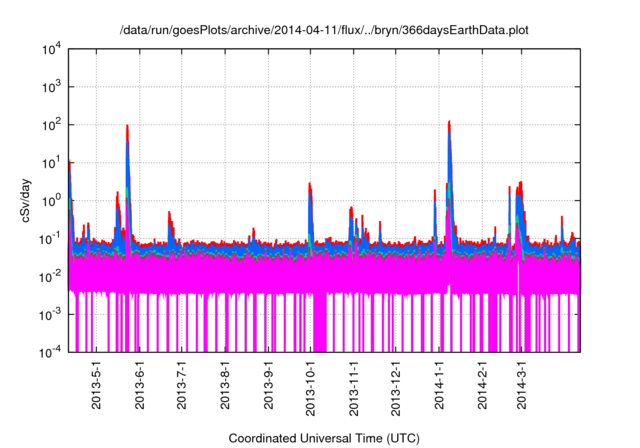
Task: Select the 2014-1-1 date tick label
Action: click(439, 385)
